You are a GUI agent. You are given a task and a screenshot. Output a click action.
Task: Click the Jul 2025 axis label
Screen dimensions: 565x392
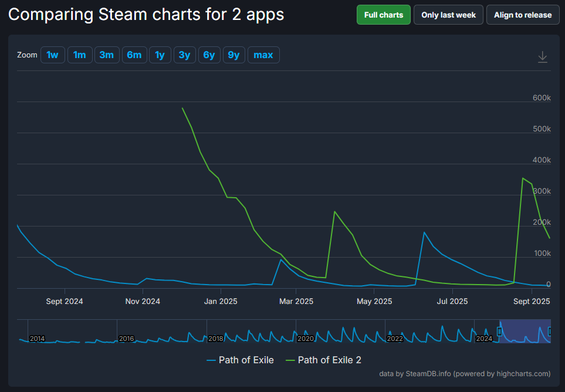(452, 301)
